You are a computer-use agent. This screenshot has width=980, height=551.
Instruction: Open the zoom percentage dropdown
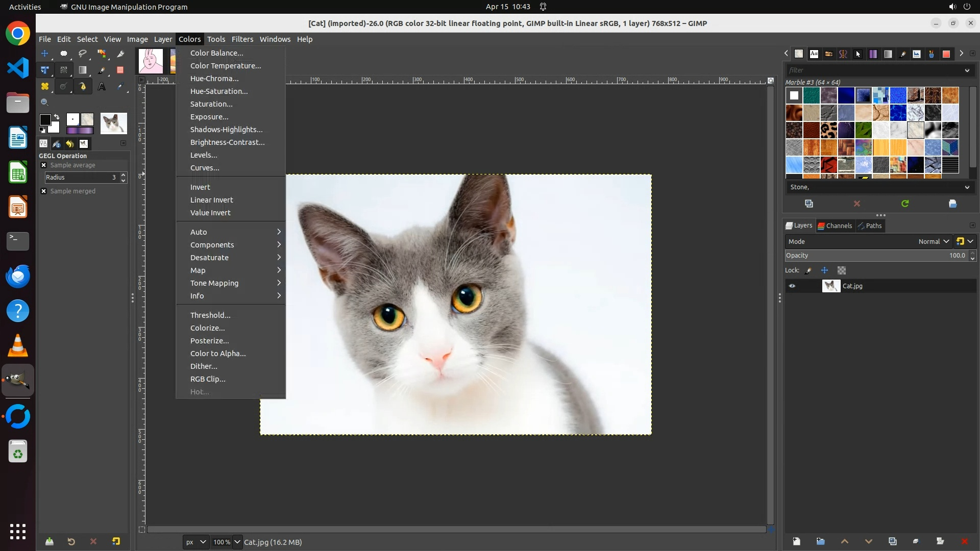coord(237,542)
